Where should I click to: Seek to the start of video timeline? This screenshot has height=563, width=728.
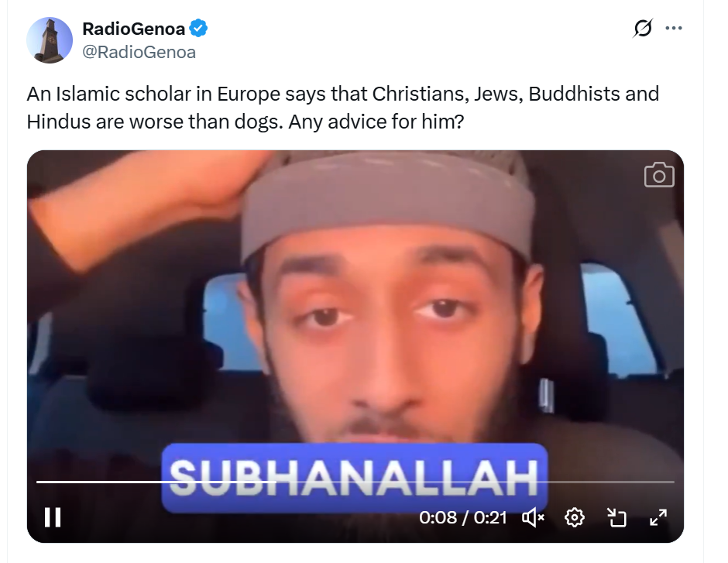(x=38, y=482)
